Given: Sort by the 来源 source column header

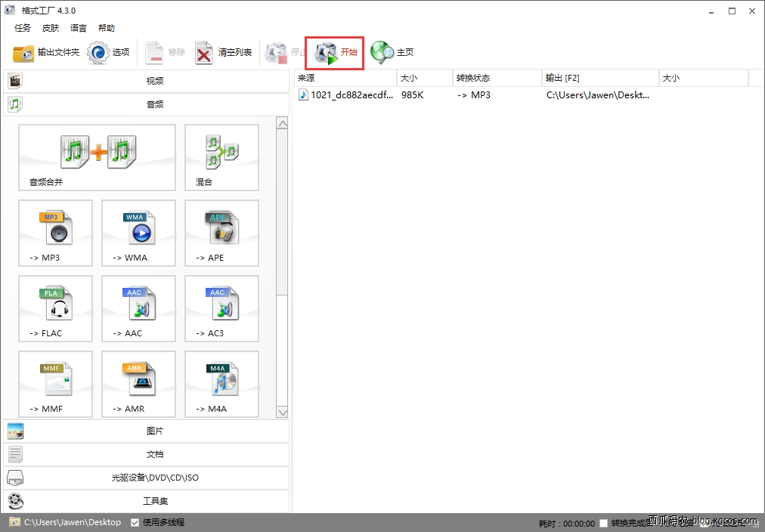Looking at the screenshot, I should (346, 78).
